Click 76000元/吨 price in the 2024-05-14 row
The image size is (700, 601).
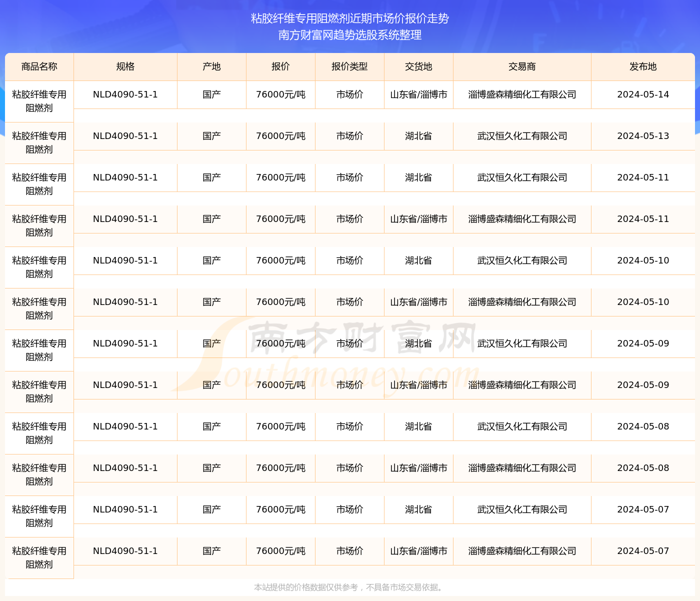[281, 94]
